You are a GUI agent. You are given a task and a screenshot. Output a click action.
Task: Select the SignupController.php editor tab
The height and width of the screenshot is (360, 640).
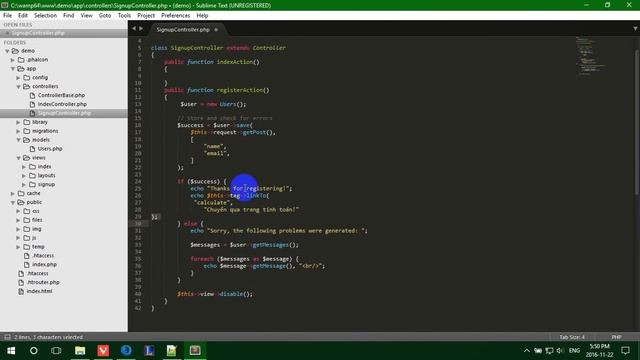[x=183, y=29]
